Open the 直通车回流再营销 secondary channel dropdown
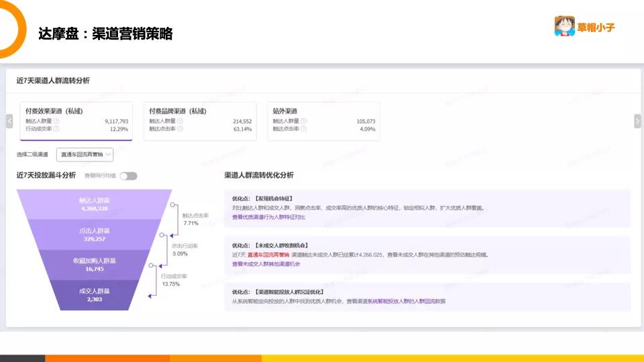 (85, 154)
